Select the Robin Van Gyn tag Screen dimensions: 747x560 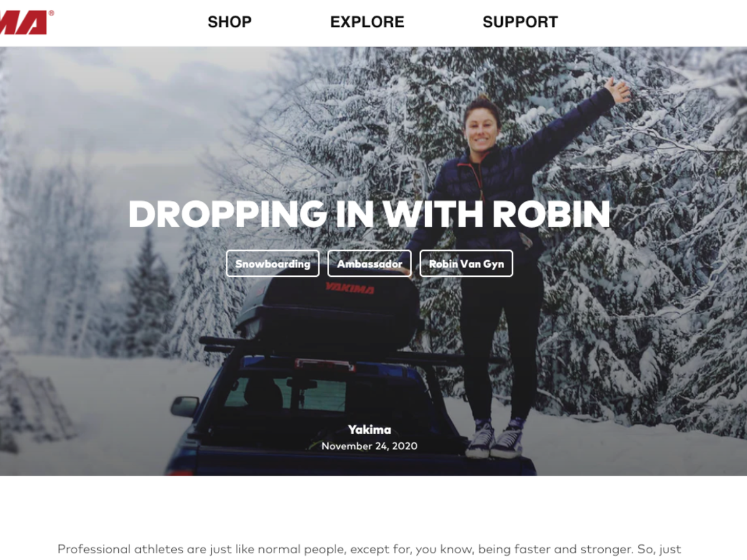pyautogui.click(x=466, y=263)
